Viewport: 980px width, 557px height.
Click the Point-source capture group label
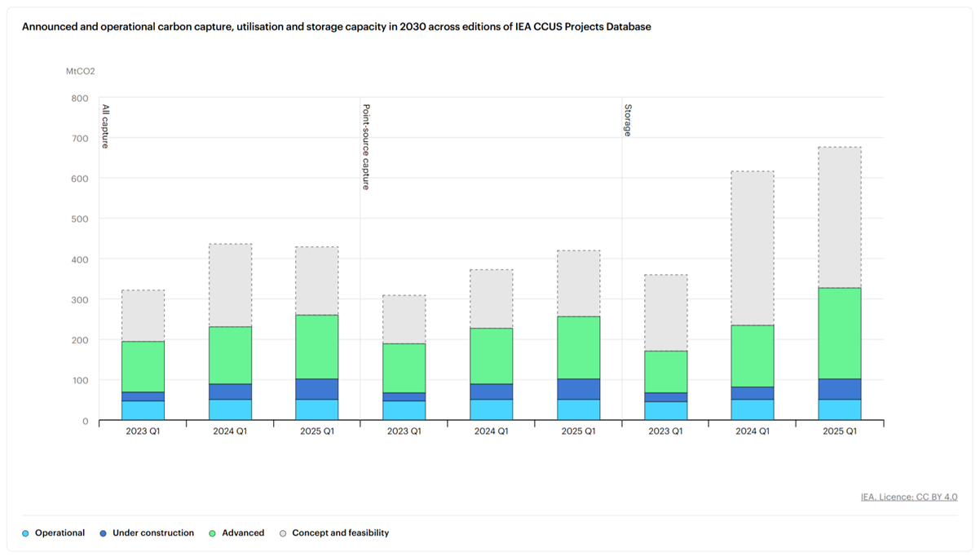[x=366, y=147]
